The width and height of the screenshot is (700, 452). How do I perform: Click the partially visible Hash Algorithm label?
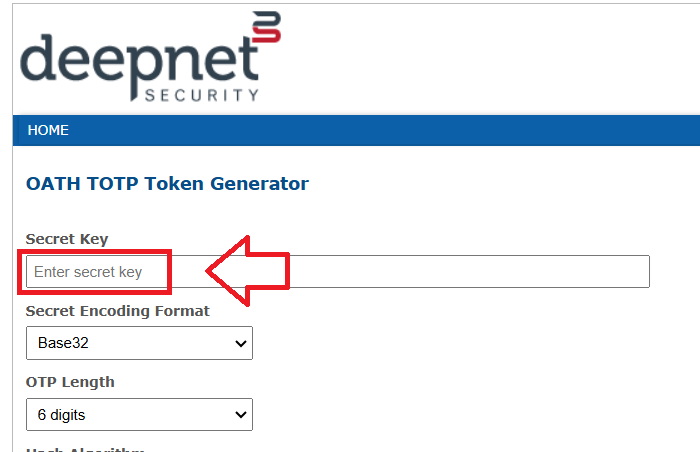click(x=85, y=449)
